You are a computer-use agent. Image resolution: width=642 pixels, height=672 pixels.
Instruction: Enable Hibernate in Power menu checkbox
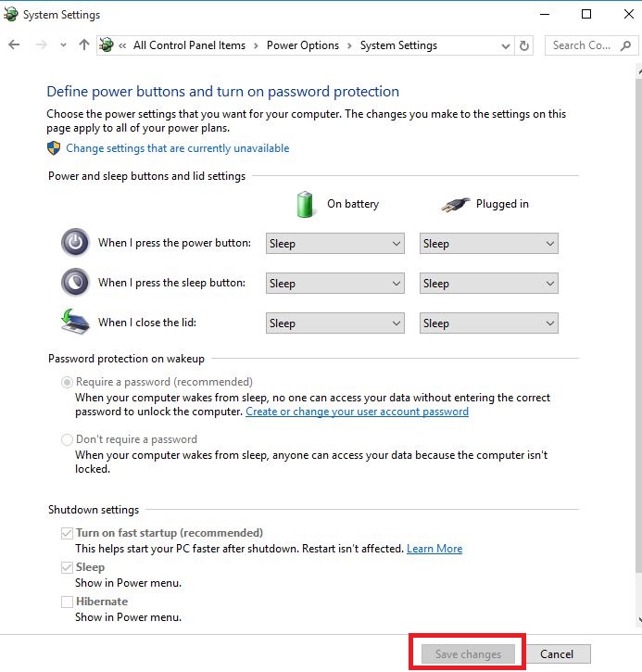click(67, 602)
